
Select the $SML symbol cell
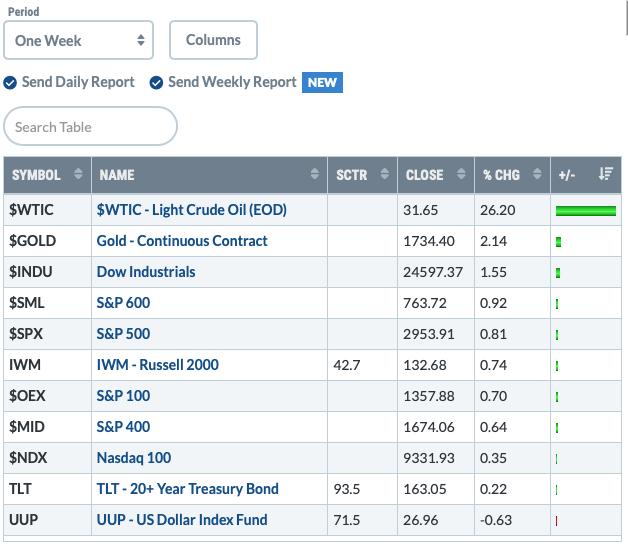point(48,303)
